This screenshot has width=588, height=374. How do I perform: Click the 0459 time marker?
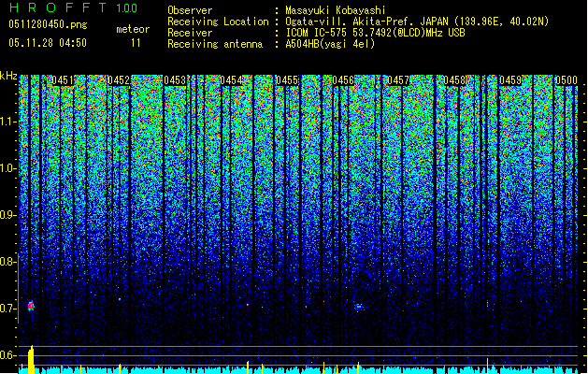pyautogui.click(x=510, y=80)
